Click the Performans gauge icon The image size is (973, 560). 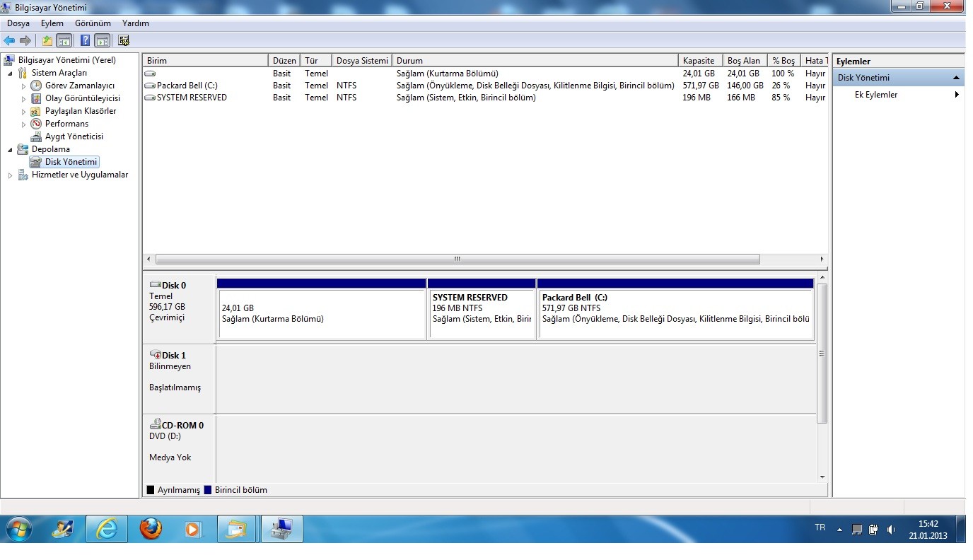click(x=37, y=124)
